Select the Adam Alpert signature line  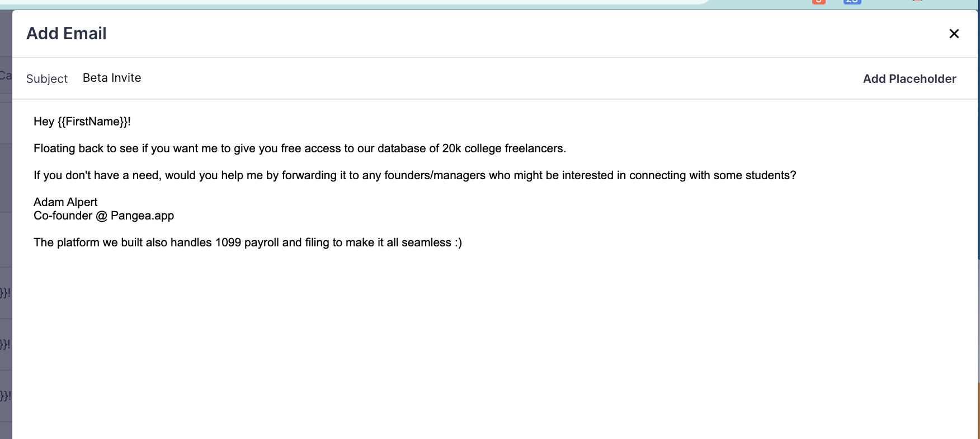pos(65,202)
